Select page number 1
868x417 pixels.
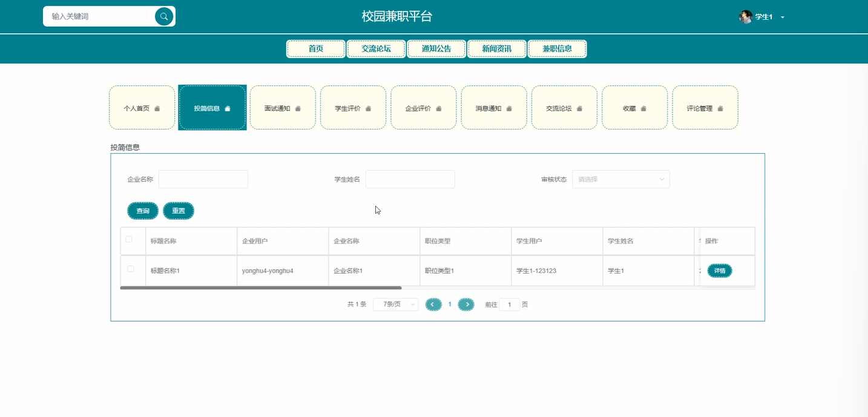click(450, 304)
